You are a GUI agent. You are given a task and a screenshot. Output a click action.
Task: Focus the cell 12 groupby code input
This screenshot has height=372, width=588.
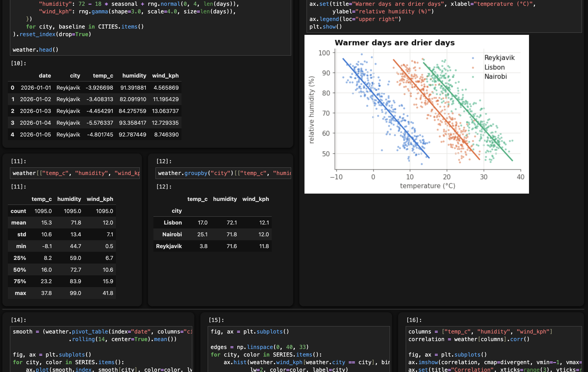tap(223, 173)
